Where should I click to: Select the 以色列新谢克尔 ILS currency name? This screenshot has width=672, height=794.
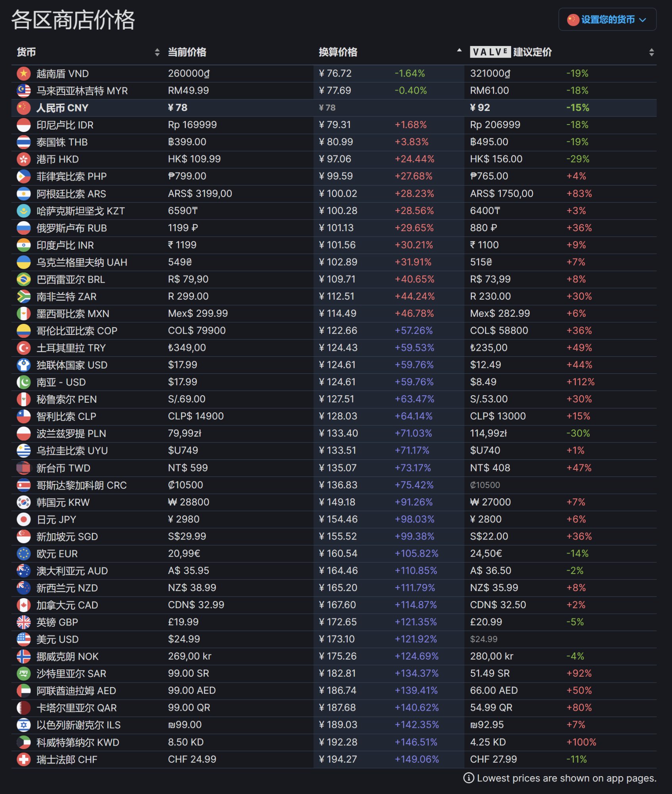click(x=78, y=725)
